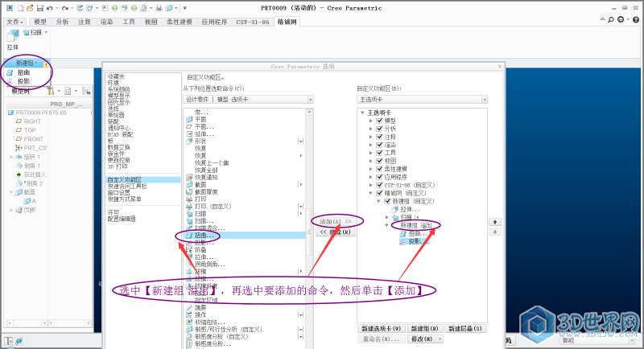Click the 重命名(M)... button
The width and height of the screenshot is (644, 349).
point(381,339)
